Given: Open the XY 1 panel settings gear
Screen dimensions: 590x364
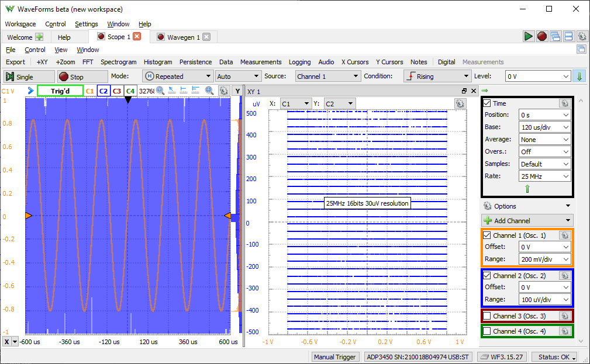Looking at the screenshot, I should click(460, 103).
